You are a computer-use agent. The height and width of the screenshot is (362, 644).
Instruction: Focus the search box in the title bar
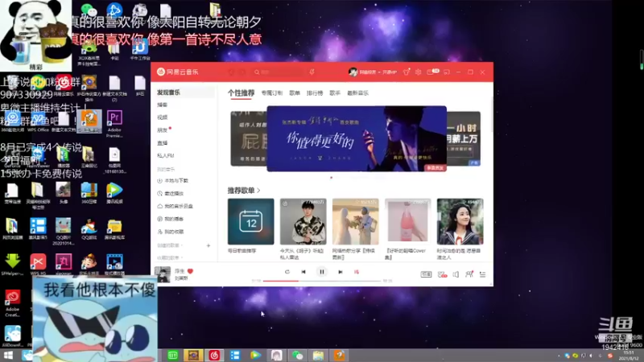(x=277, y=72)
